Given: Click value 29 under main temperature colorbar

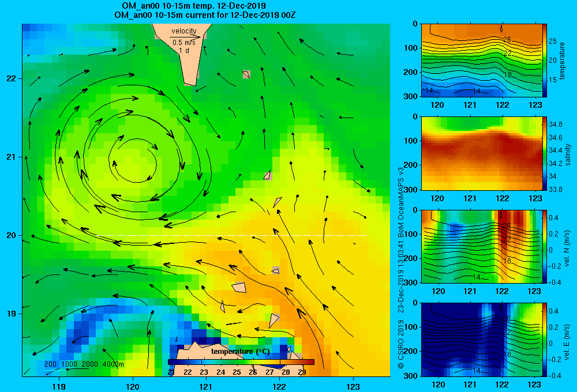Looking at the screenshot, I should [302, 372].
